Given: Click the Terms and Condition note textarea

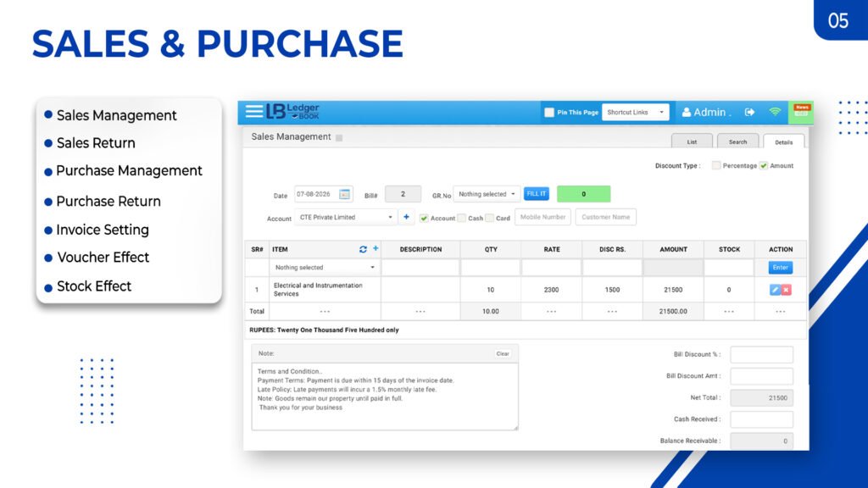Looking at the screenshot, I should [385, 396].
